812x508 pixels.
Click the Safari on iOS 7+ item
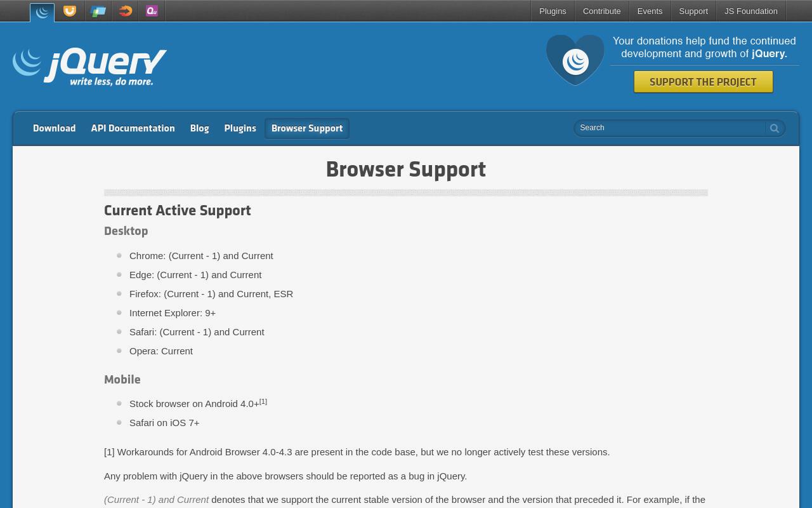164,422
